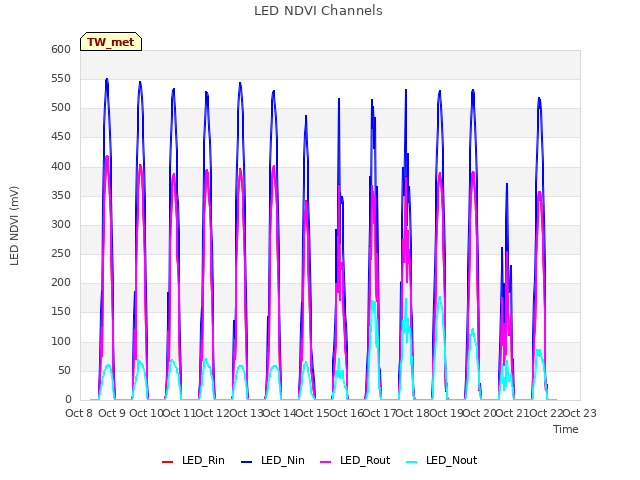The height and width of the screenshot is (480, 640).
Task: Click the Oct 9 x-axis tick label
Action: point(112,413)
